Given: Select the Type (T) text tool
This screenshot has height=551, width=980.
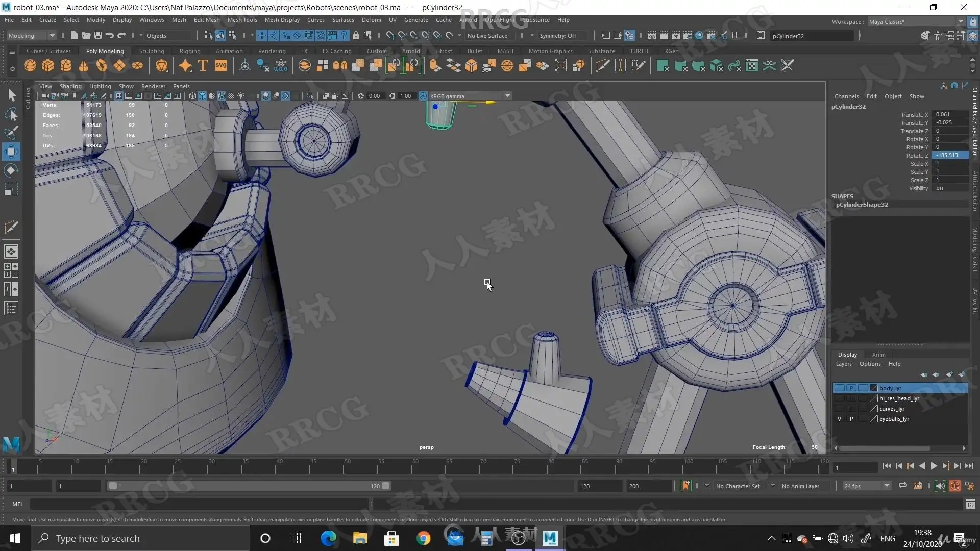Looking at the screenshot, I should pyautogui.click(x=203, y=66).
